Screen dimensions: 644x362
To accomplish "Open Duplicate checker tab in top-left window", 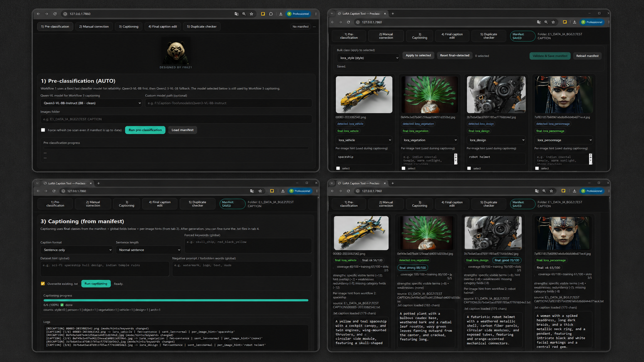I will coord(202,27).
